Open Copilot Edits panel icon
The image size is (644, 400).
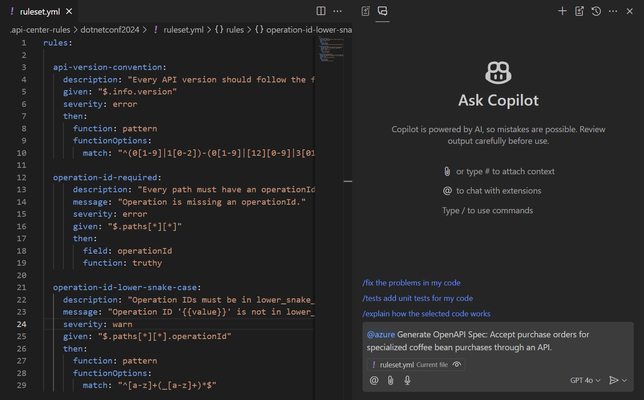[366, 11]
